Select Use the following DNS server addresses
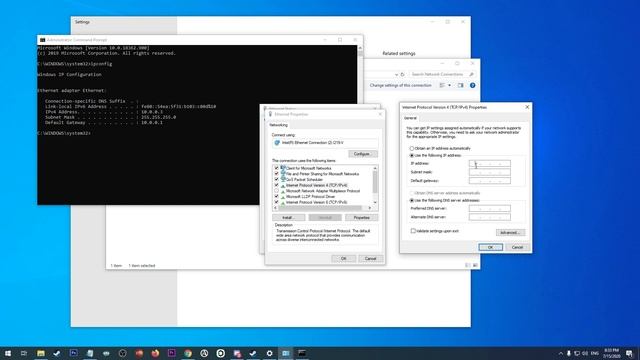Viewport: 640px width, 360px height. pos(411,200)
